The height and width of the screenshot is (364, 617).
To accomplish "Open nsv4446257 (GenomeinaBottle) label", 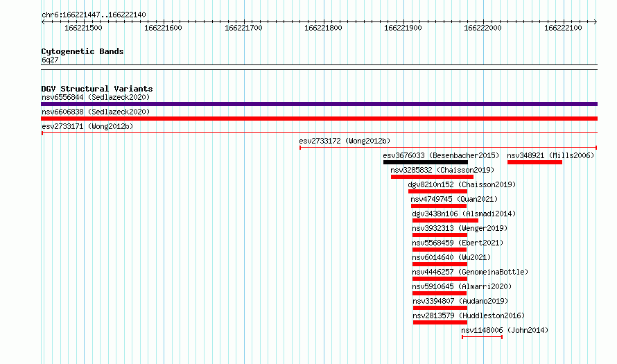I will coord(470,272).
